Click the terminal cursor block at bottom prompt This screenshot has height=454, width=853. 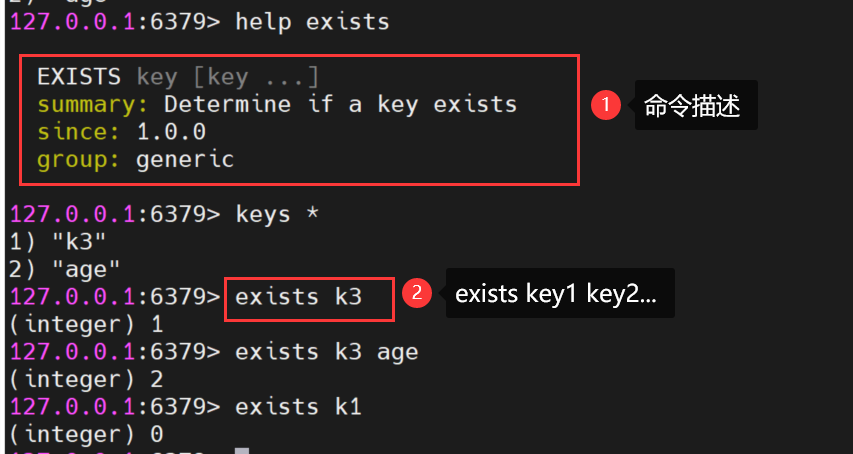pyautogui.click(x=242, y=451)
